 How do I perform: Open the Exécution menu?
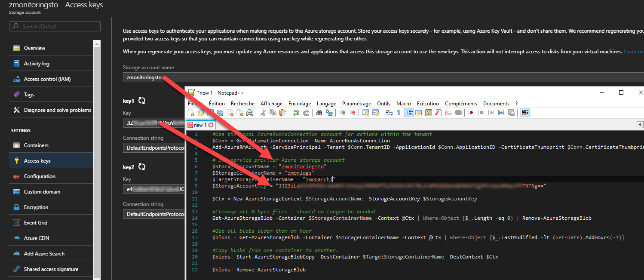[x=428, y=104]
